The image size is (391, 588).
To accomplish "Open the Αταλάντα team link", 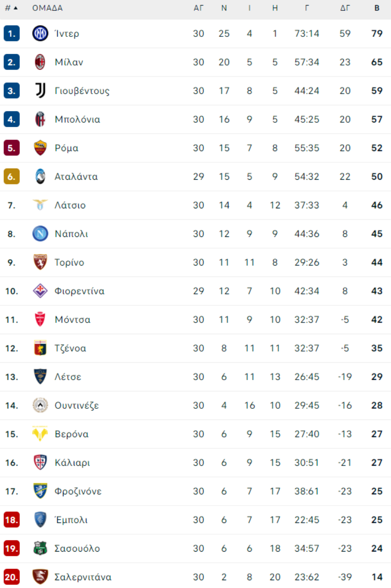I will point(76,177).
